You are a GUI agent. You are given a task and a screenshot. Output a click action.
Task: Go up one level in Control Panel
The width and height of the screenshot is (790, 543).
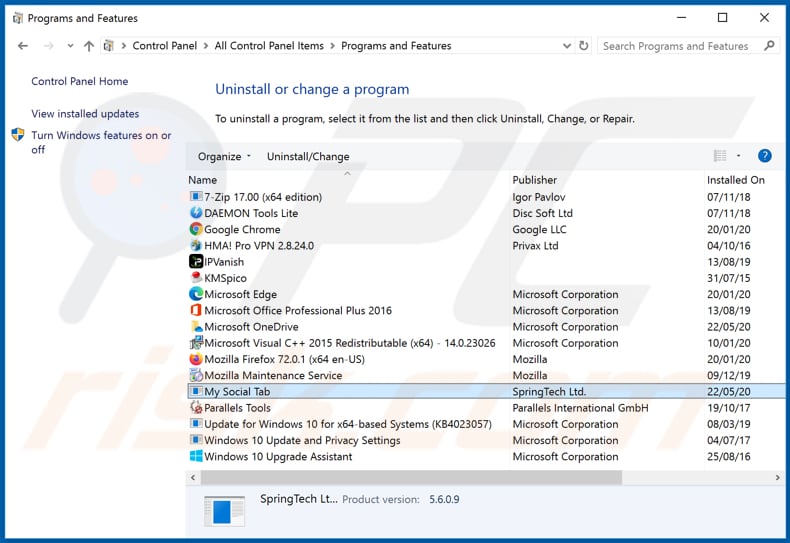click(x=89, y=46)
